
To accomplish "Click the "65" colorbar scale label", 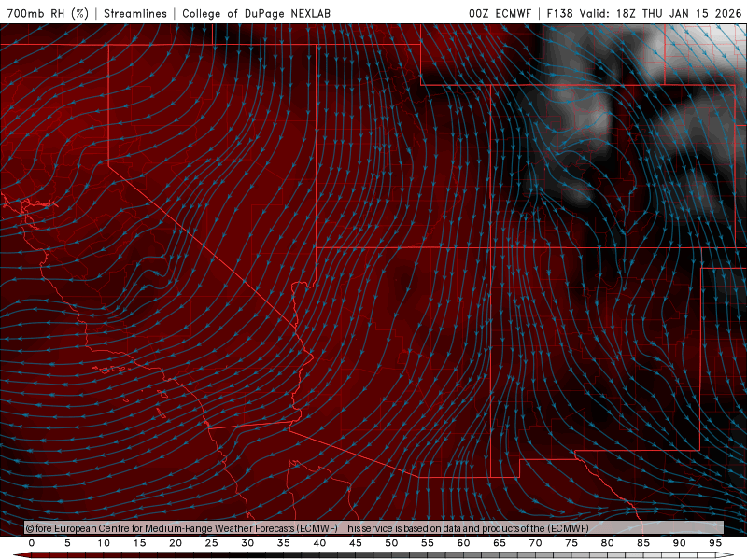I will pos(500,543).
